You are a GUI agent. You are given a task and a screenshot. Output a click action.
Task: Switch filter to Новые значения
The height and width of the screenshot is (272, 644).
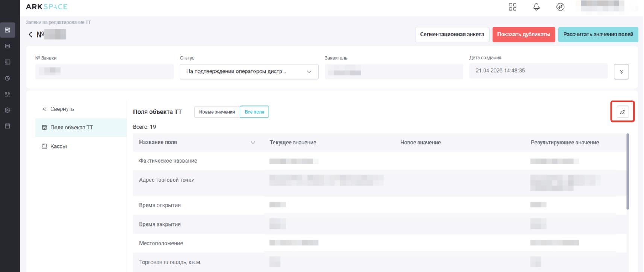pos(217,112)
